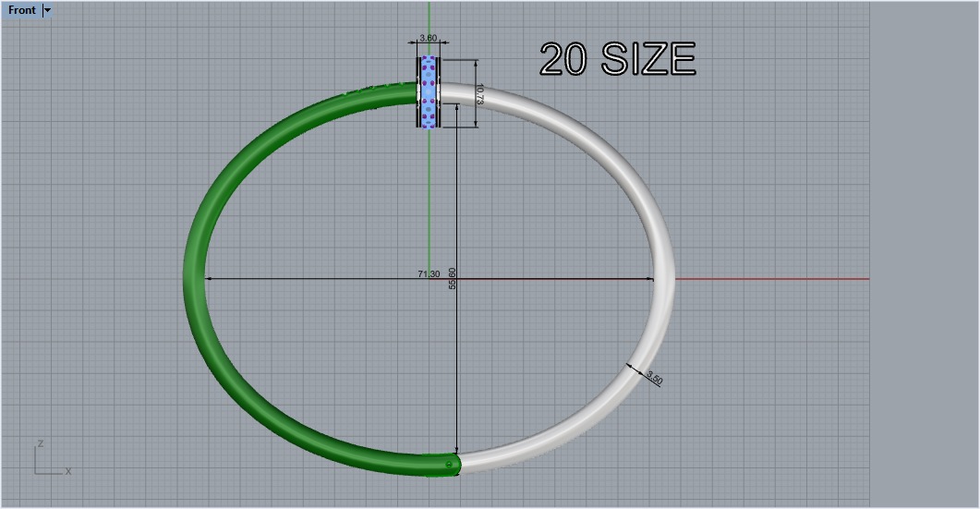
Task: Select the 71.30 width dimension text
Action: [x=429, y=273]
